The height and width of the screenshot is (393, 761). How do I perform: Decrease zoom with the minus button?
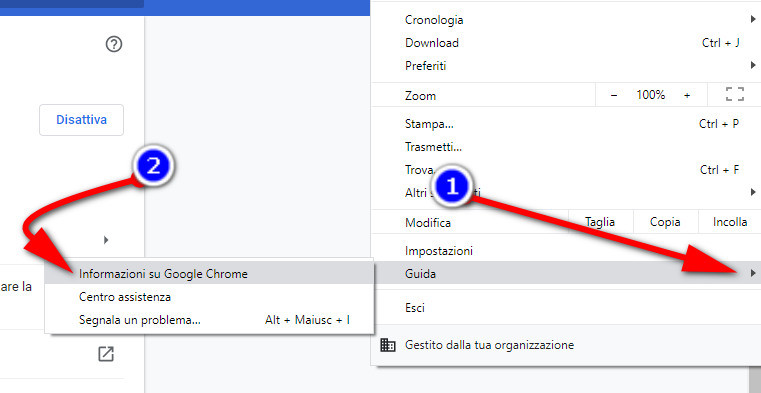tap(613, 96)
